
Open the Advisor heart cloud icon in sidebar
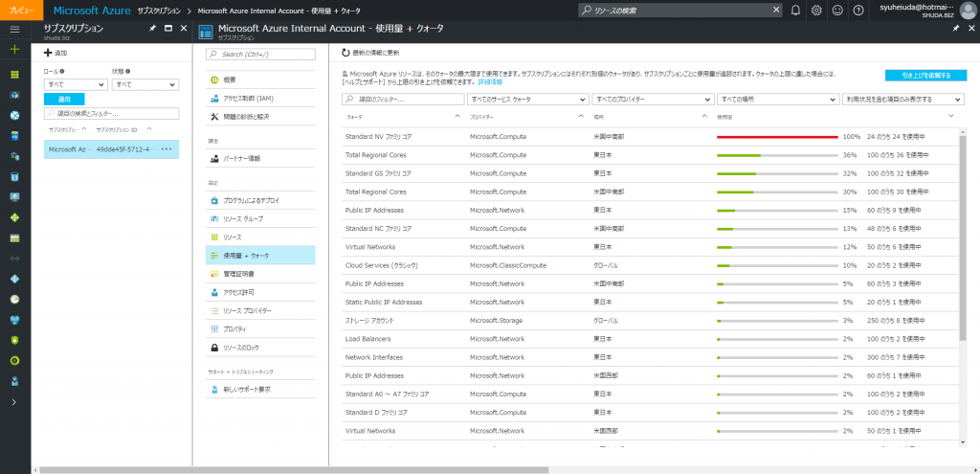15,320
